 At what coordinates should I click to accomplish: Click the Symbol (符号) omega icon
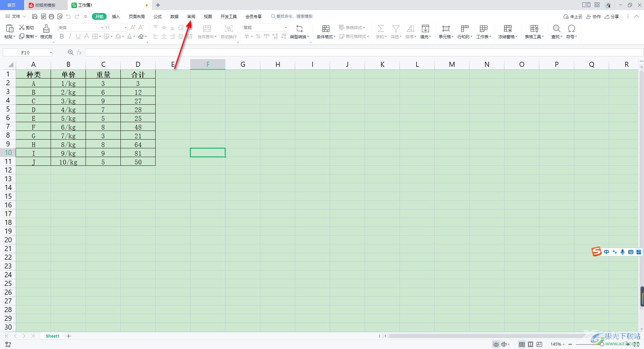coord(572,29)
